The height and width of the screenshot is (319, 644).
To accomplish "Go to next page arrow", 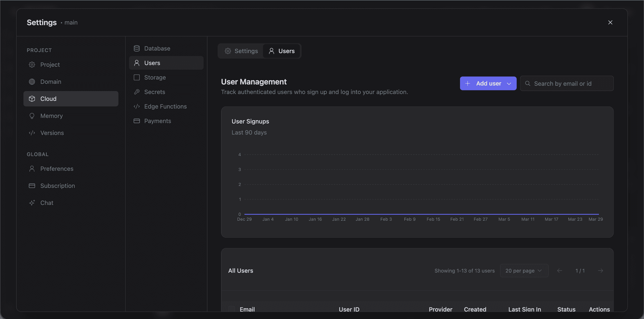I will coord(601,271).
